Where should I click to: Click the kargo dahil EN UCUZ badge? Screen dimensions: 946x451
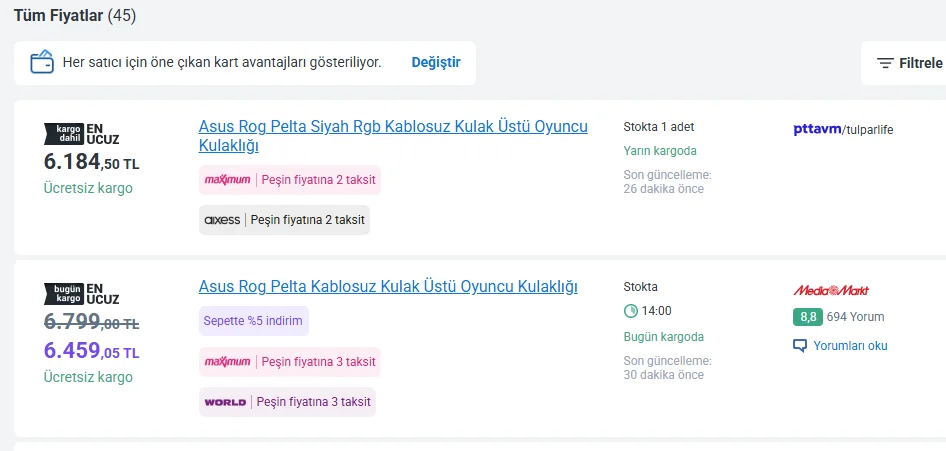81,134
